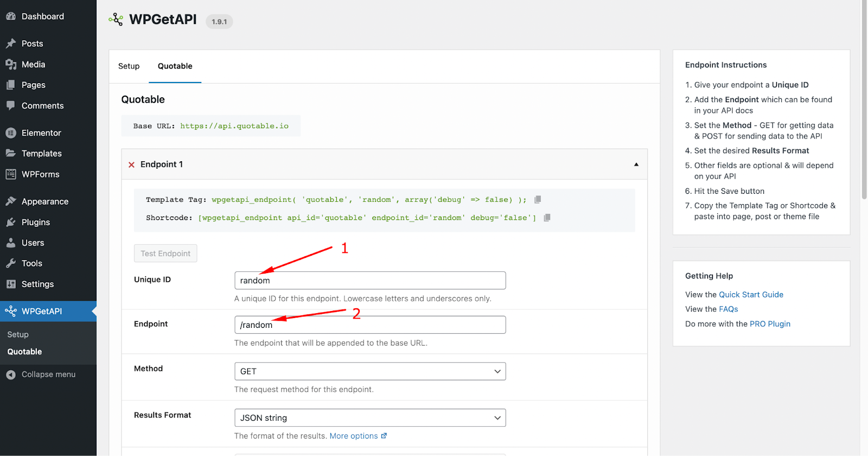Select the Appearance brush icon
The height and width of the screenshot is (456, 868).
tap(11, 201)
